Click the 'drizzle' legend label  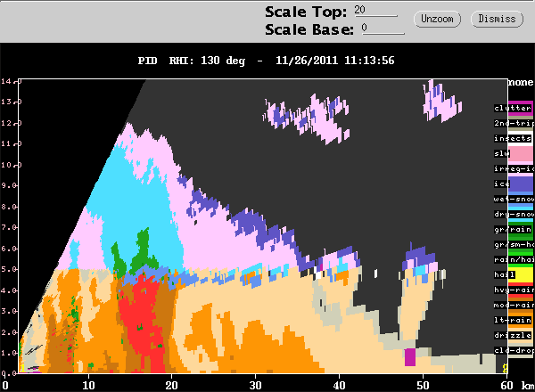(x=513, y=335)
